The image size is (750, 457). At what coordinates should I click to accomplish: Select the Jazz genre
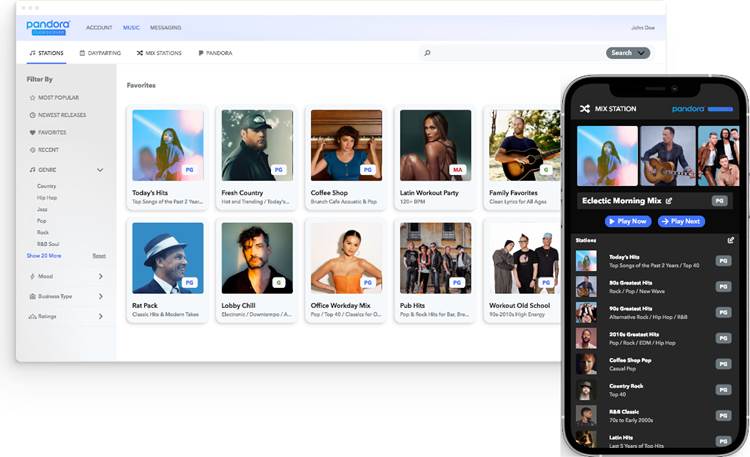[42, 209]
